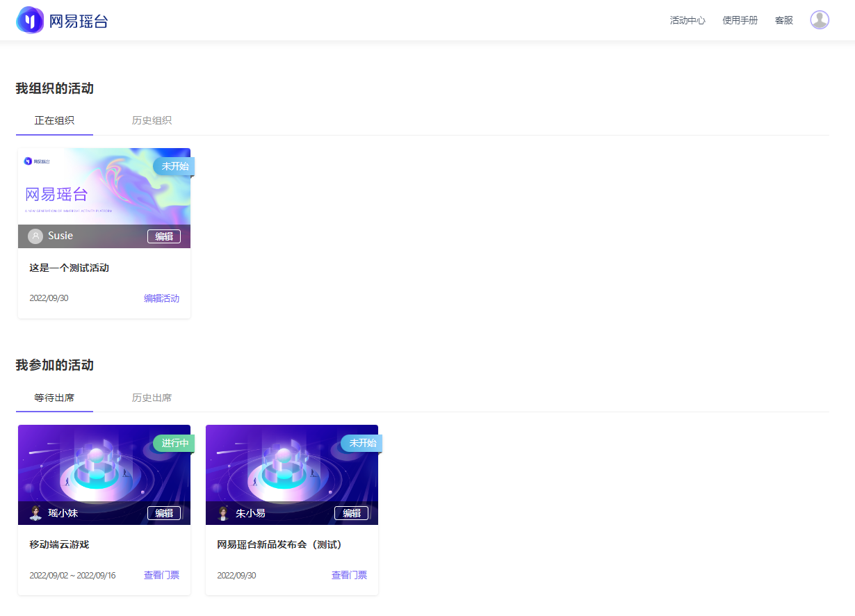Click the 我参加的活动 section heading
Screen dimensions: 855x616
click(55, 365)
